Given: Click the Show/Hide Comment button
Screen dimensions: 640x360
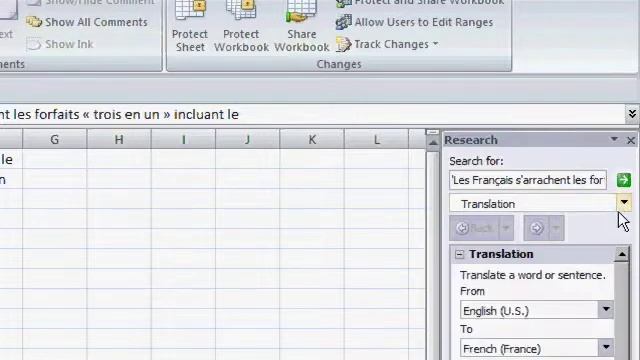Looking at the screenshot, I should (x=90, y=2).
